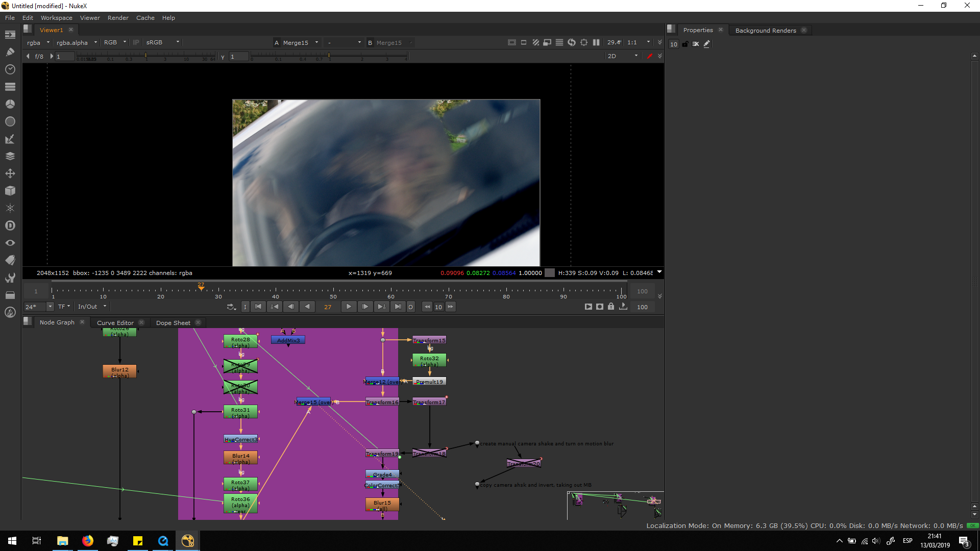980x551 pixels.
Task: Jump to the last frame button
Action: tap(398, 307)
